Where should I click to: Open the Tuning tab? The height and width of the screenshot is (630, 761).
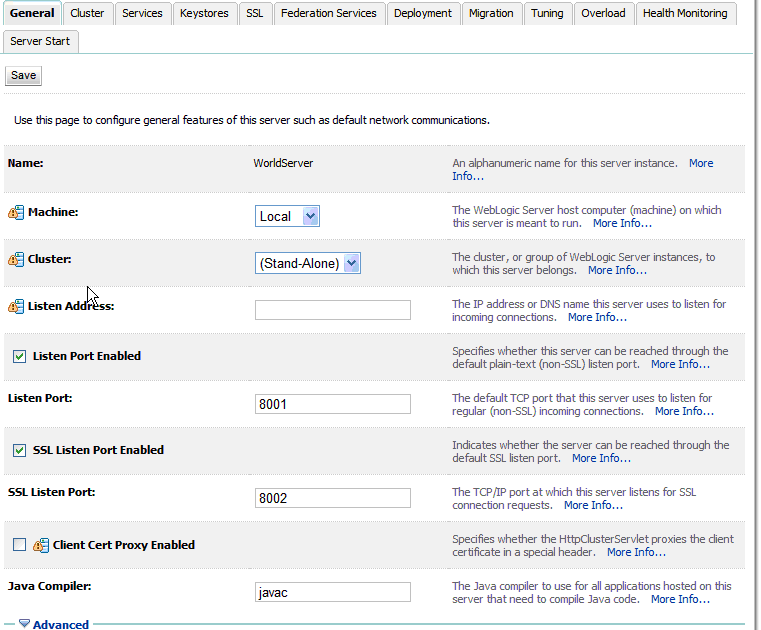(x=547, y=13)
